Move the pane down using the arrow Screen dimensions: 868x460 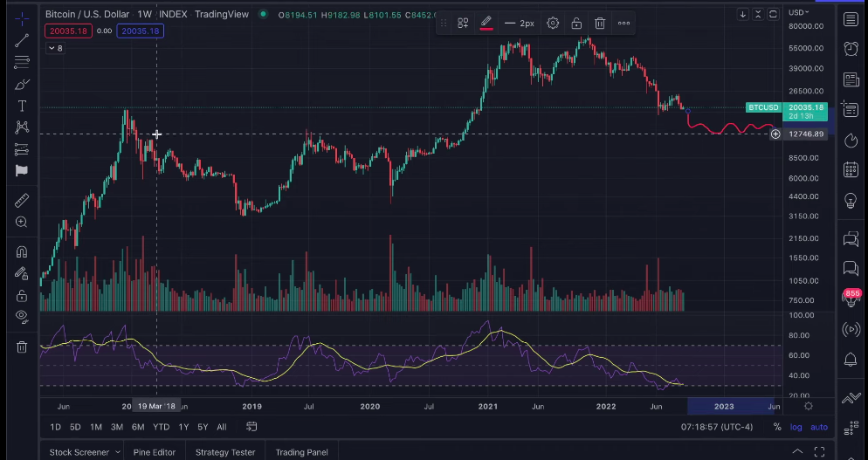743,14
